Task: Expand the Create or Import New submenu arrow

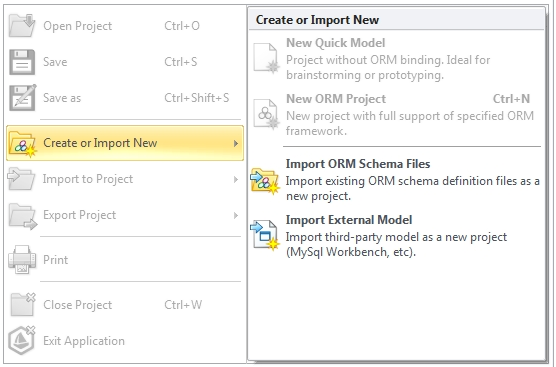Action: [x=236, y=144]
